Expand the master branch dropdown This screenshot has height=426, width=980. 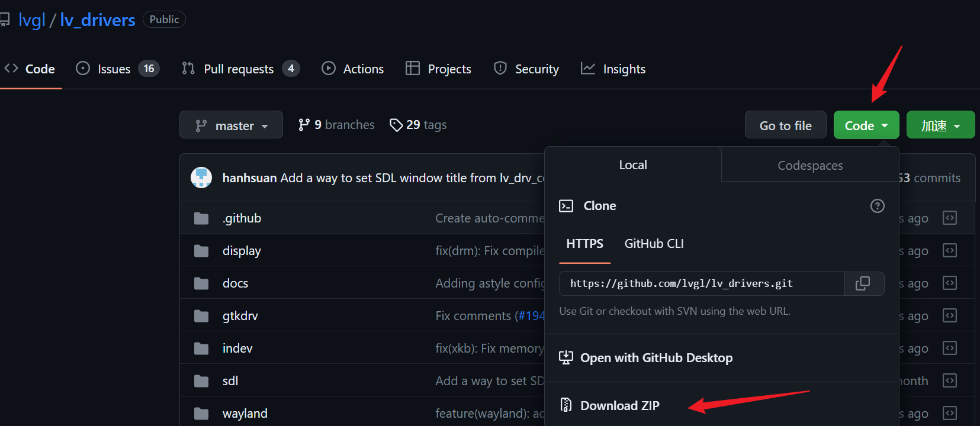click(x=231, y=125)
